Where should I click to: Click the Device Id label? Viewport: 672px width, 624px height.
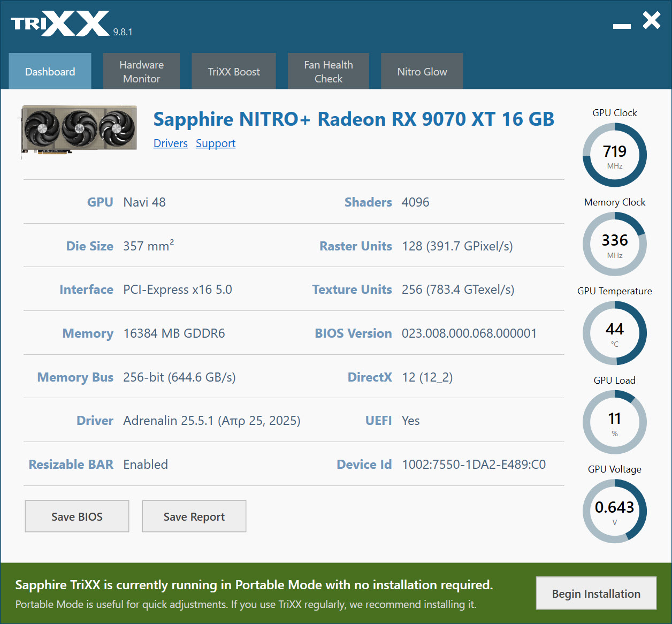coord(364,465)
